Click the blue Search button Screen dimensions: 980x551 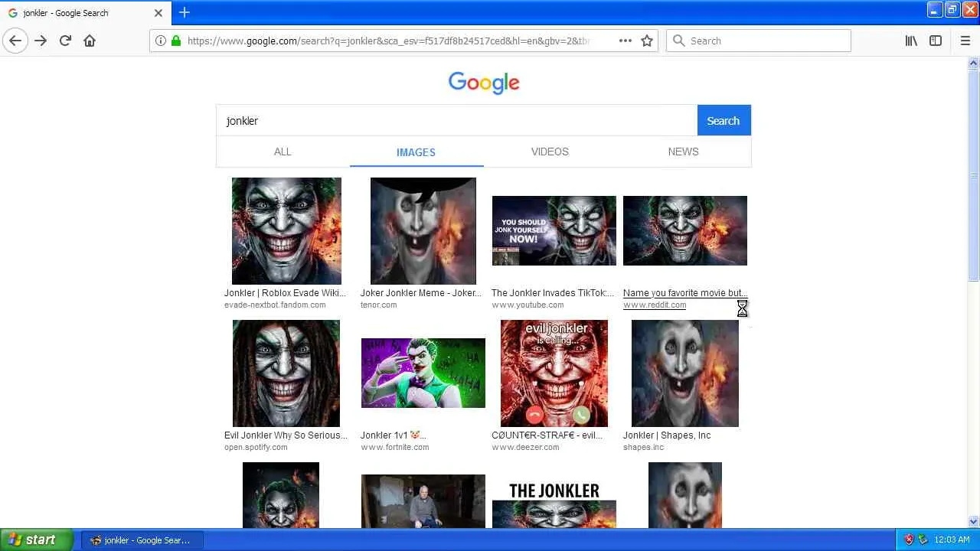point(724,121)
